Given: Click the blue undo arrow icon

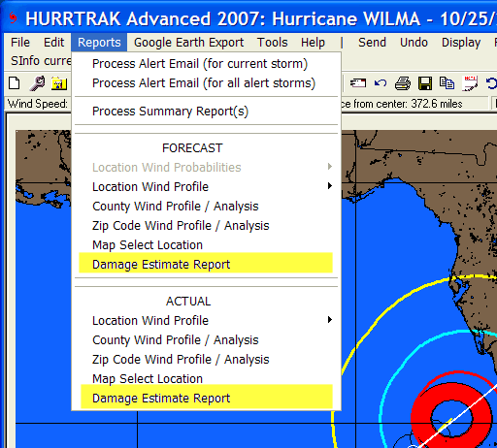Looking at the screenshot, I should pos(381,83).
